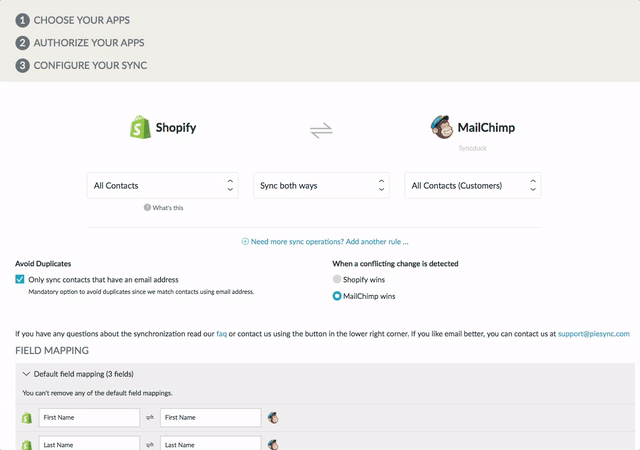Open the faq link
640x450 pixels.
pos(221,334)
